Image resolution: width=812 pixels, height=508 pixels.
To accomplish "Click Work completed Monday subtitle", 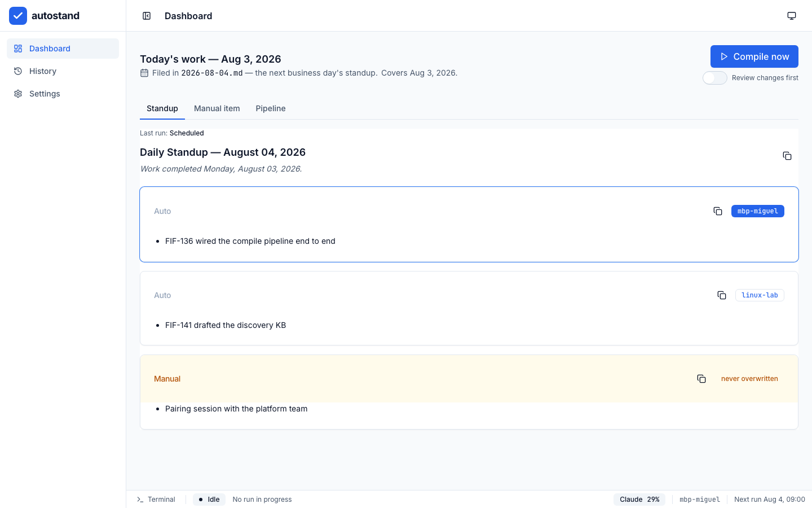I will (221, 169).
